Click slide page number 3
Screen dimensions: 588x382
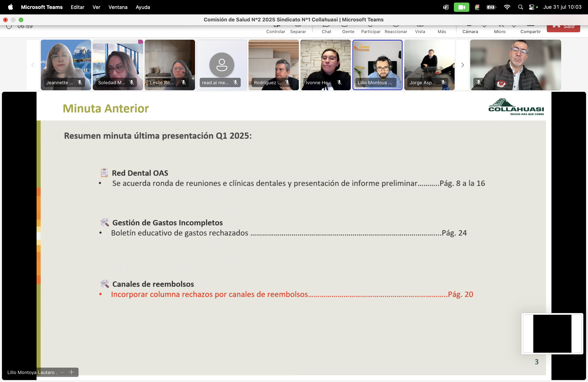[537, 362]
